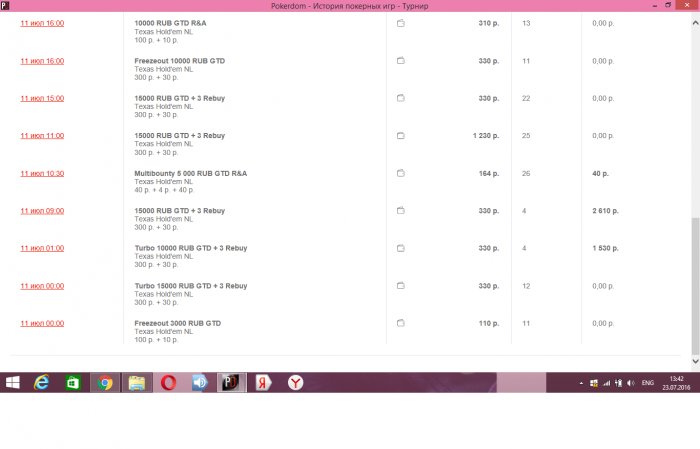Switch input language ENG indicator
This screenshot has height=449, width=700.
[647, 383]
